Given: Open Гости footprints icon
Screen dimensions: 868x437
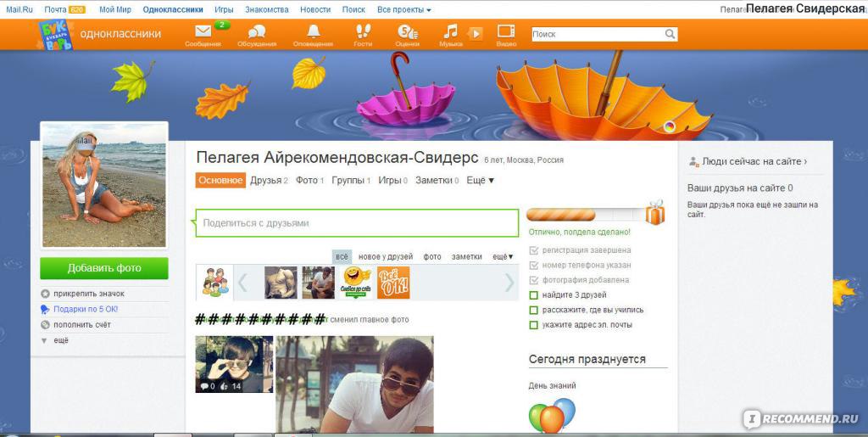Looking at the screenshot, I should [x=363, y=31].
